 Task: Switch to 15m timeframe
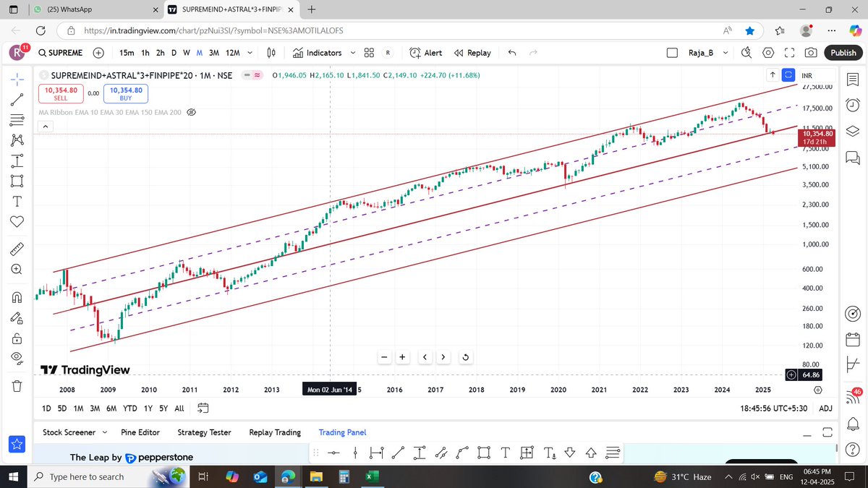point(127,53)
